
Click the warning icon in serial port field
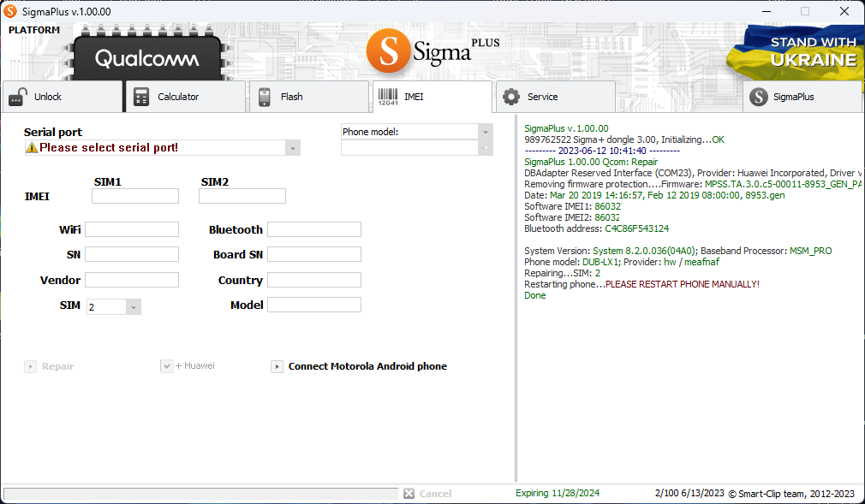(x=32, y=148)
